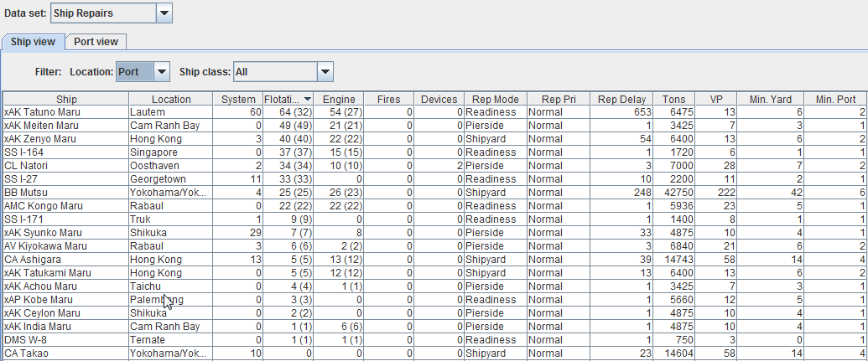Viewport: 868px width, 361px height.
Task: Click System value 60
Action: pos(255,112)
